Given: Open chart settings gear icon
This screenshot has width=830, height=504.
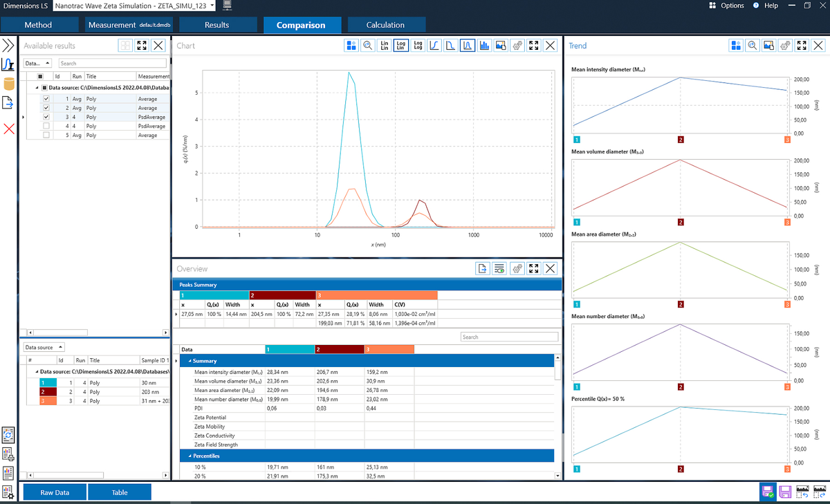Looking at the screenshot, I should tap(517, 46).
